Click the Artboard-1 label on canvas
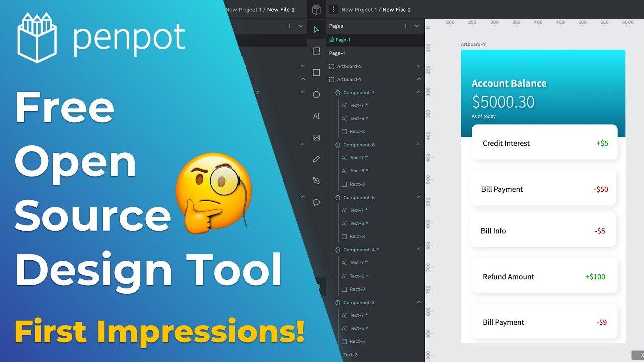 [473, 44]
